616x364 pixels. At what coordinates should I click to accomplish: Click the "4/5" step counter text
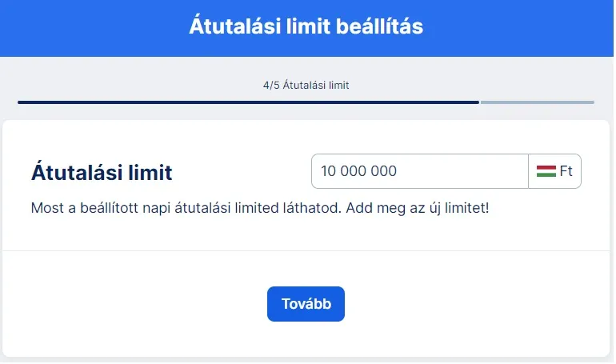(271, 85)
